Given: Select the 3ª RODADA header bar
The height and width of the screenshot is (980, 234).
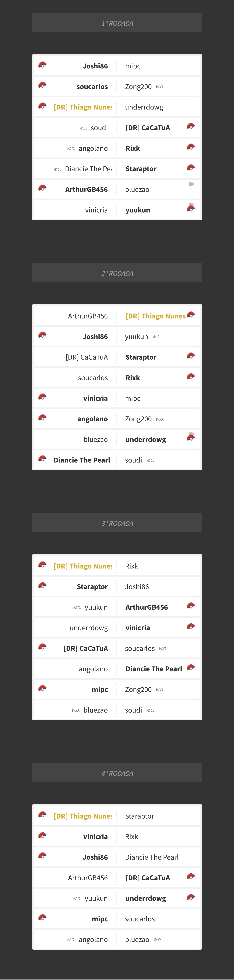Looking at the screenshot, I should click(117, 523).
